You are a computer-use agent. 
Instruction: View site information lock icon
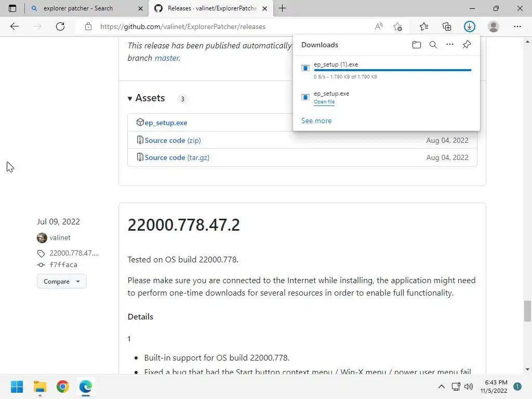(88, 26)
